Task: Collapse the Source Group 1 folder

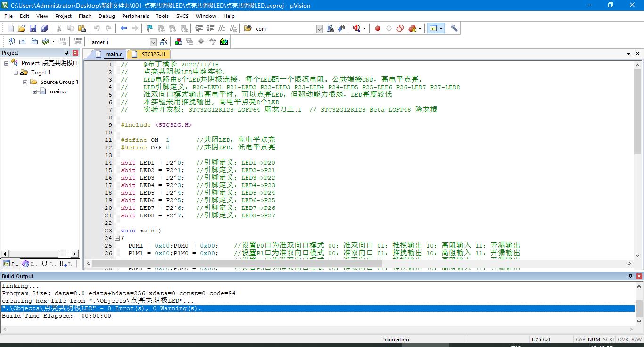Action: tap(25, 82)
